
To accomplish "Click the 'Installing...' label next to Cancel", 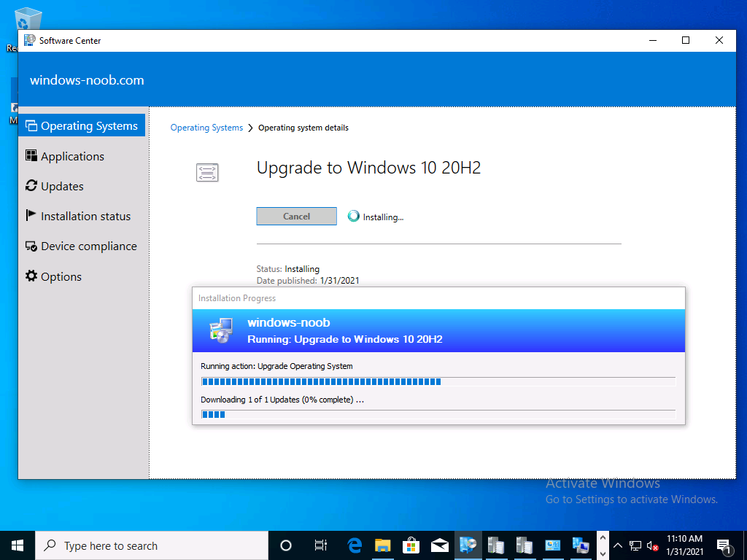I will tap(384, 217).
